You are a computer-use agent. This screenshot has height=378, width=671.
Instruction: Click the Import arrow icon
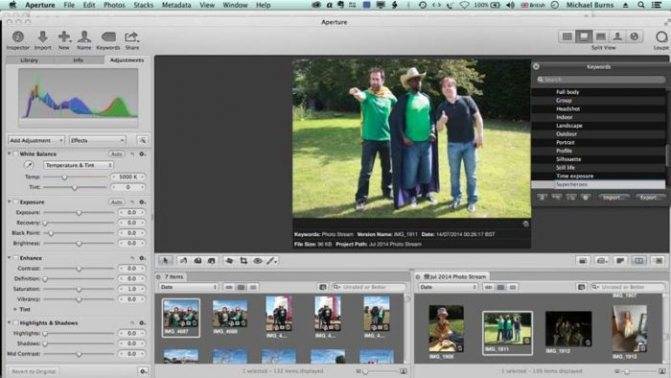[42, 37]
